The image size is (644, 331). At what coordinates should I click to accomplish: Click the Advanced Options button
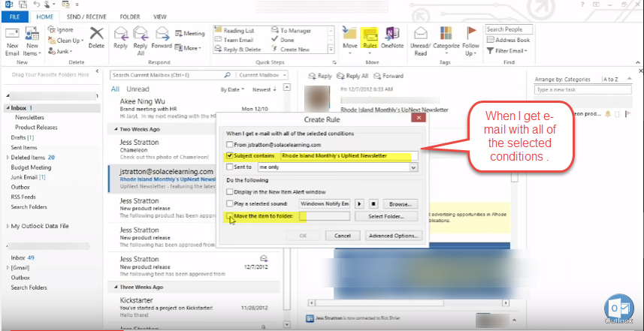click(x=395, y=235)
